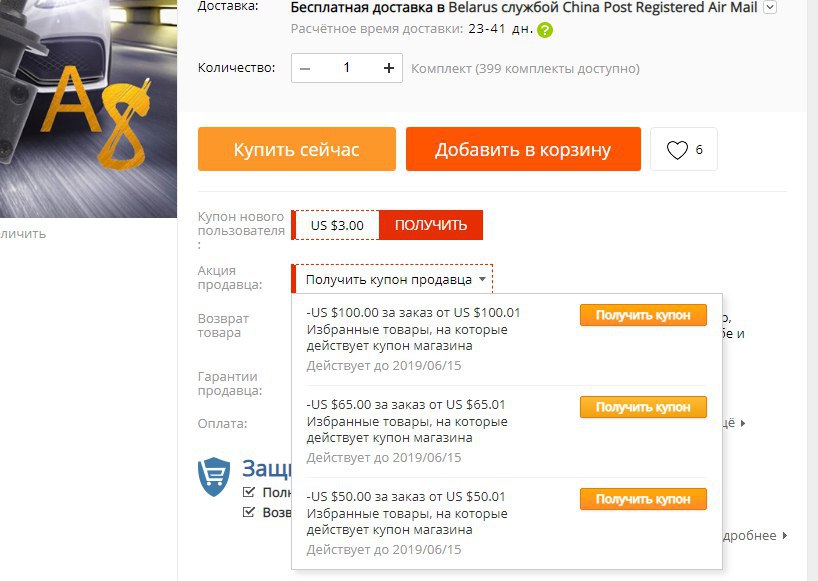Click the US $3.00 coupon value box

[x=337, y=225]
